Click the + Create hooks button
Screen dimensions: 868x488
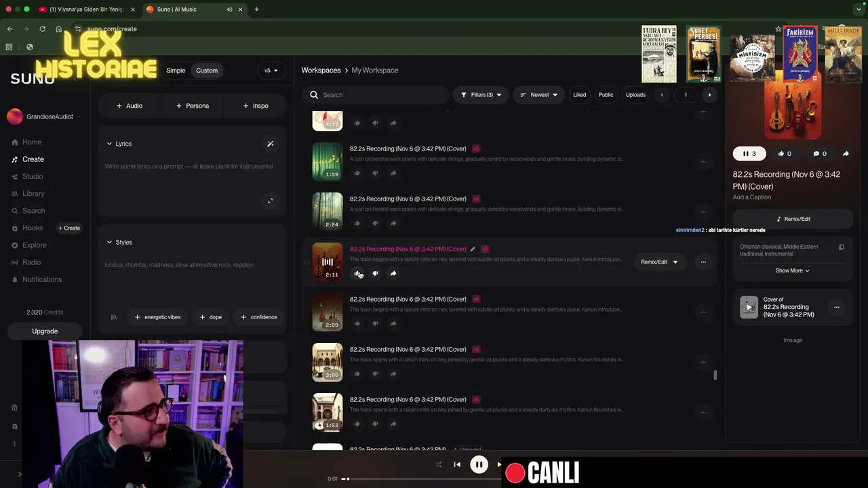[x=69, y=228]
